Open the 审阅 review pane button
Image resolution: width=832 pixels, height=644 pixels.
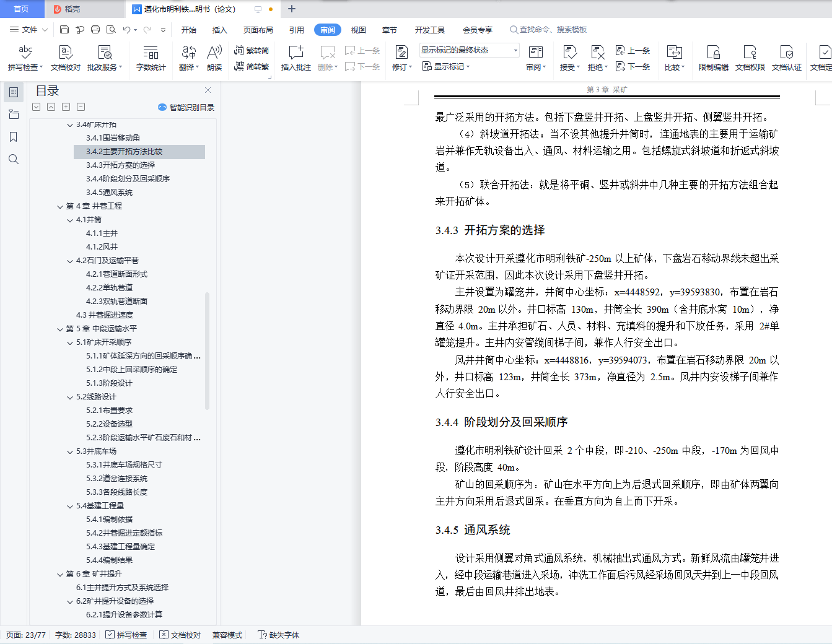tap(536, 58)
